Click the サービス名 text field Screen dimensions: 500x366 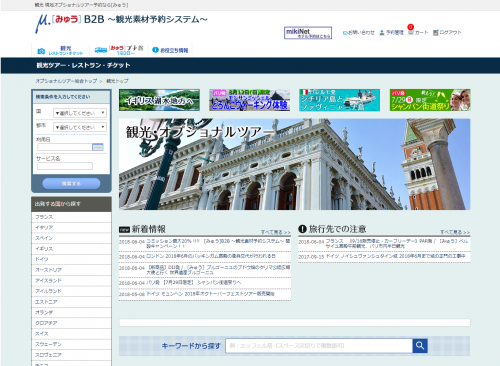65,166
